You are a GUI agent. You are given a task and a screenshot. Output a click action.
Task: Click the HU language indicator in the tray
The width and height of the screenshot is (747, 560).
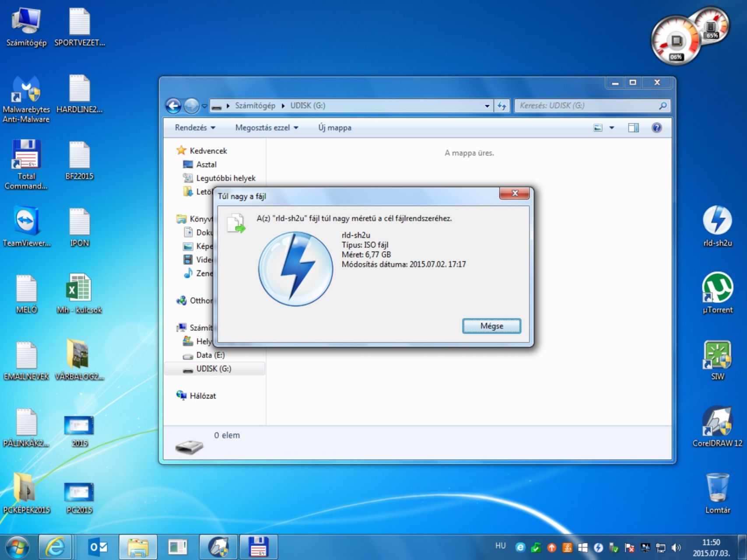(x=500, y=546)
